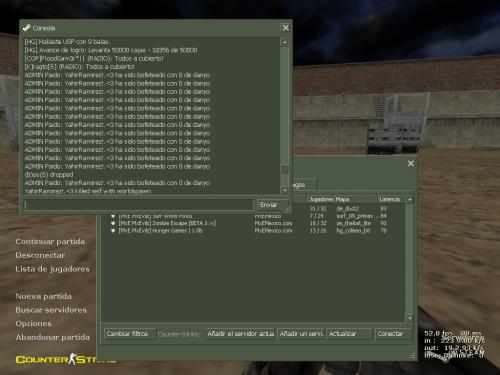Viewport: 500px width, 375px height.
Task: Focus the console command input field
Action: pos(138,205)
